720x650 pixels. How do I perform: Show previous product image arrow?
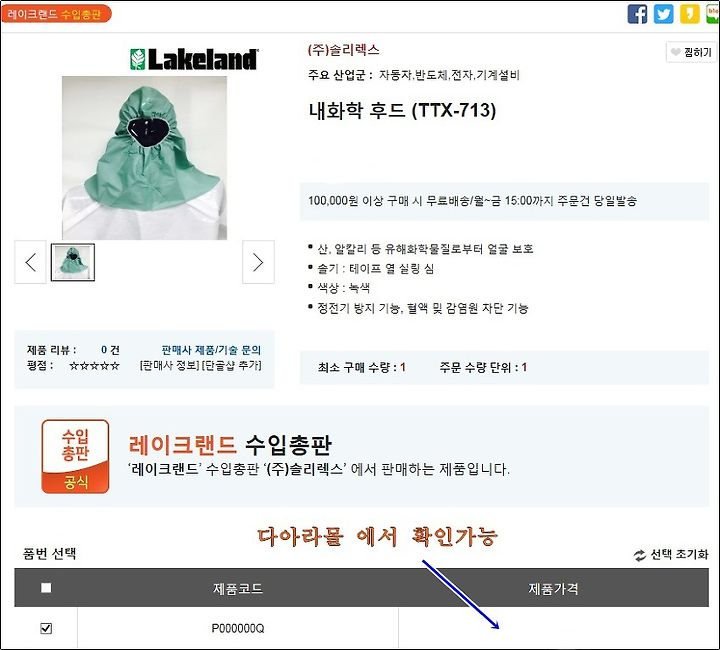(x=30, y=262)
